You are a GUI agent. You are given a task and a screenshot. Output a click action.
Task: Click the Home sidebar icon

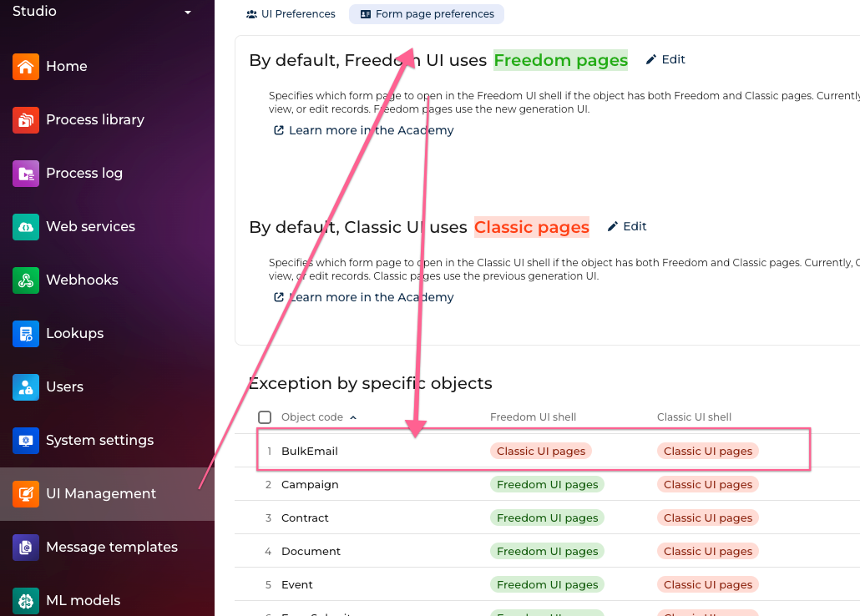(x=26, y=67)
